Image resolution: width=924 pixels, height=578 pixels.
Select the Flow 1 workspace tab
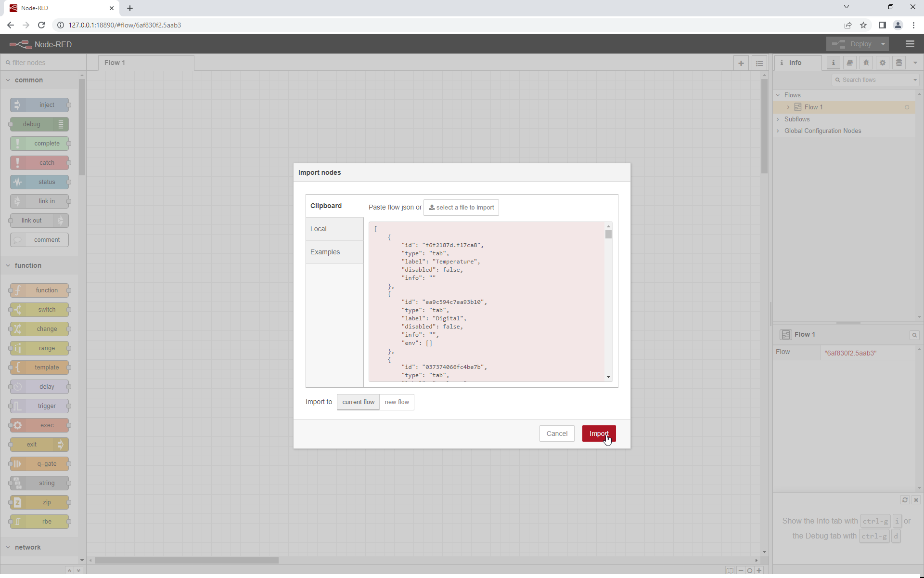pos(146,63)
